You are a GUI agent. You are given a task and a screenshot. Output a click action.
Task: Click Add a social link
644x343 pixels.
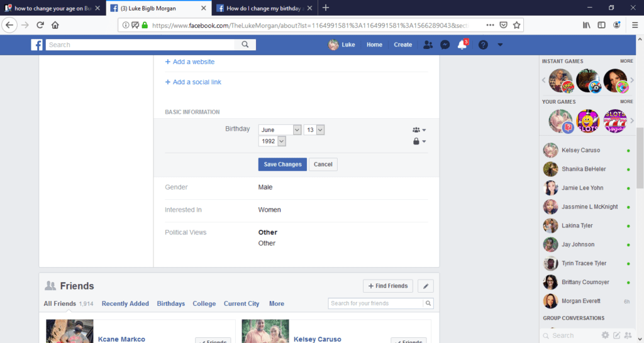(193, 82)
